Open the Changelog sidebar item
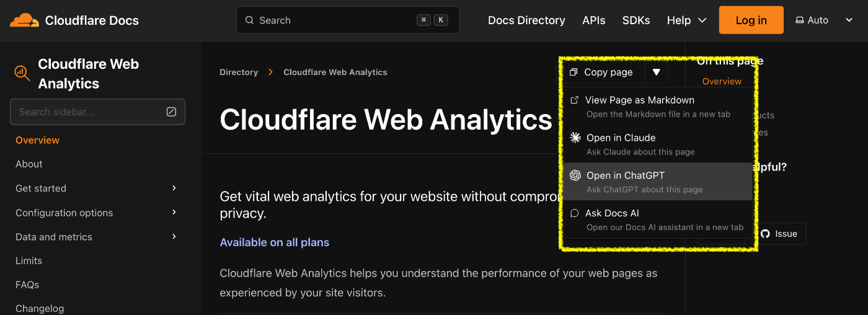The width and height of the screenshot is (868, 315). 40,308
